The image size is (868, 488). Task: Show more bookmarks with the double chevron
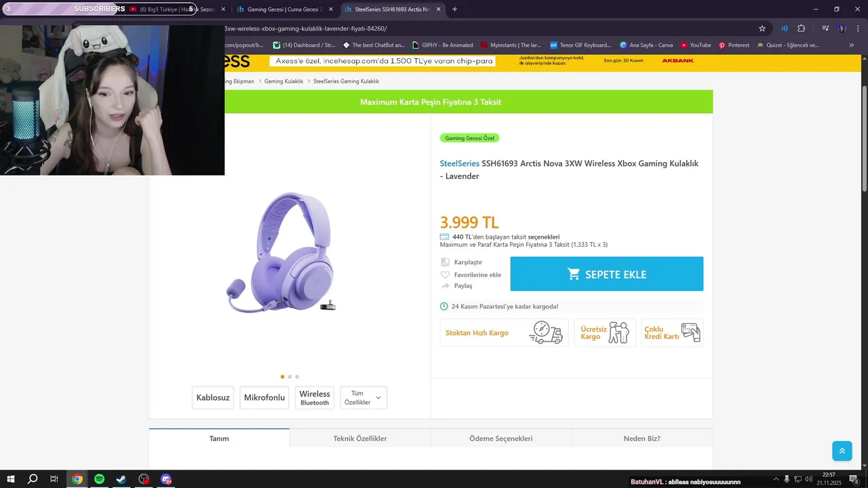coord(852,45)
